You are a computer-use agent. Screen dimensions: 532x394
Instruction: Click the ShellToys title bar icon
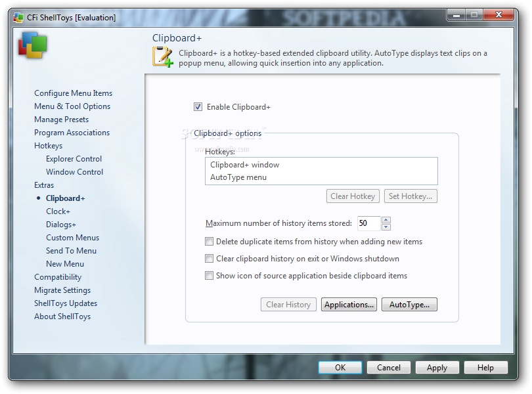tap(18, 17)
